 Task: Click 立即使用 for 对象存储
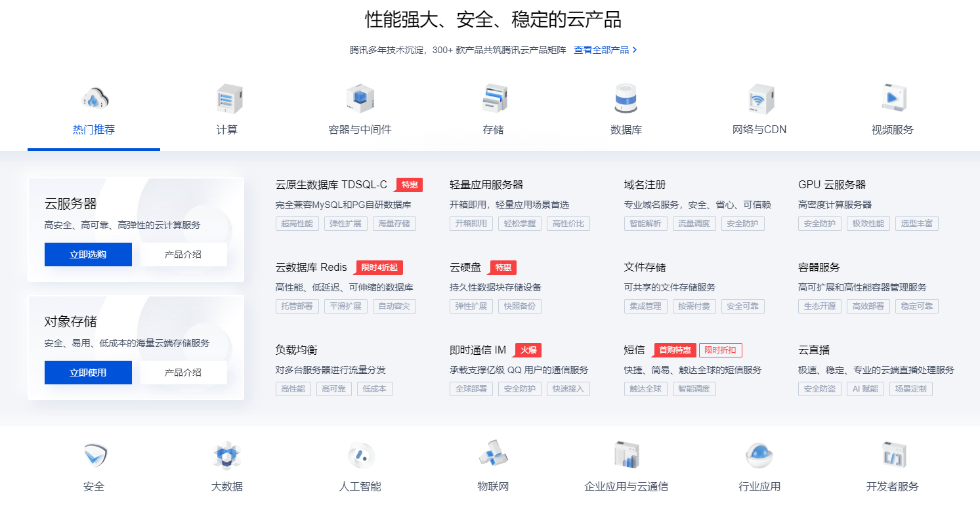tap(88, 373)
